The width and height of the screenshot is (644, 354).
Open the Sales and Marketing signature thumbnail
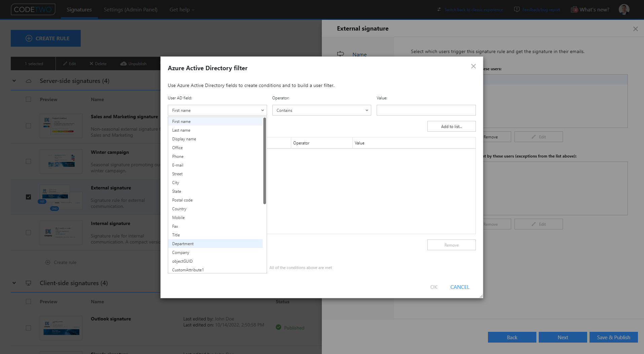61,126
